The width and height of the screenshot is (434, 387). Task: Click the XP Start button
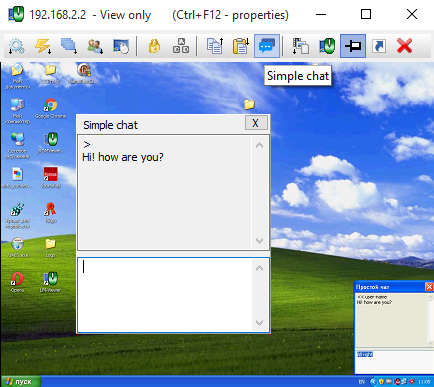pyautogui.click(x=21, y=381)
